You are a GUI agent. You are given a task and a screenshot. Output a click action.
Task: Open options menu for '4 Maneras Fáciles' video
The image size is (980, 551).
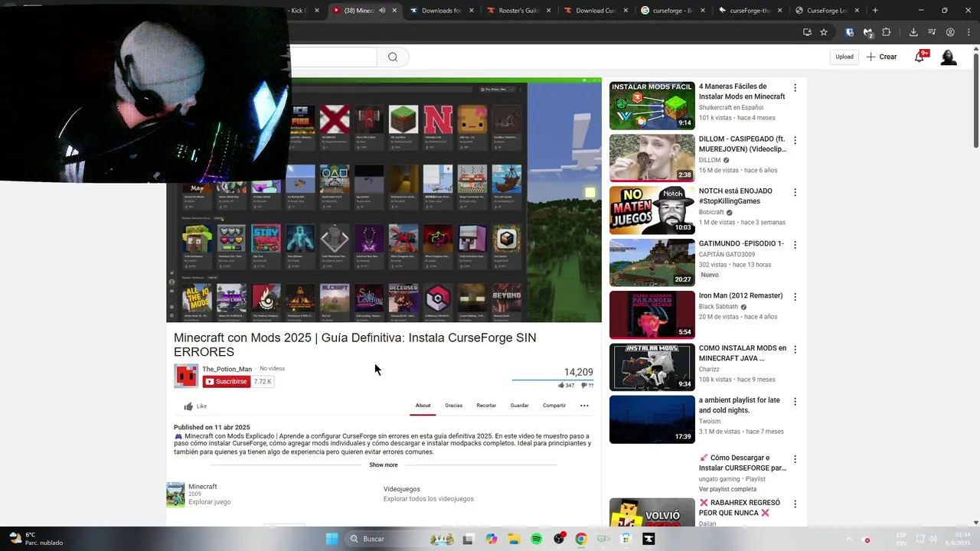click(795, 88)
